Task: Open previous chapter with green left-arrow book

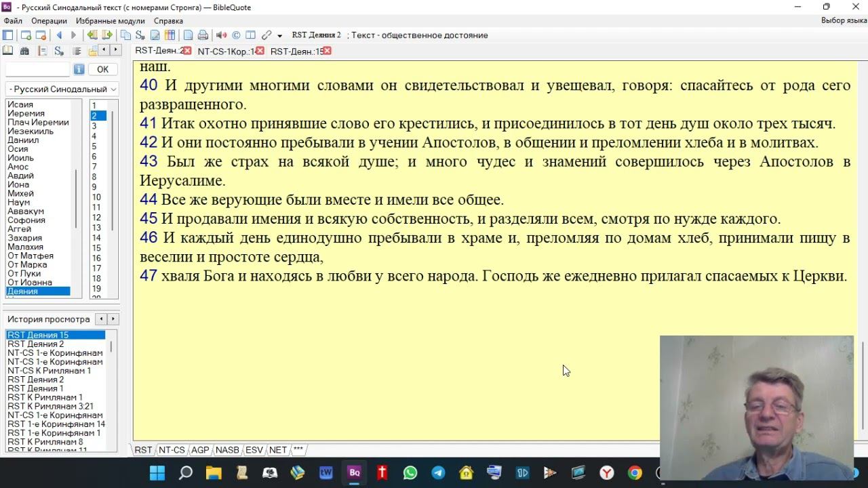Action: pos(92,35)
